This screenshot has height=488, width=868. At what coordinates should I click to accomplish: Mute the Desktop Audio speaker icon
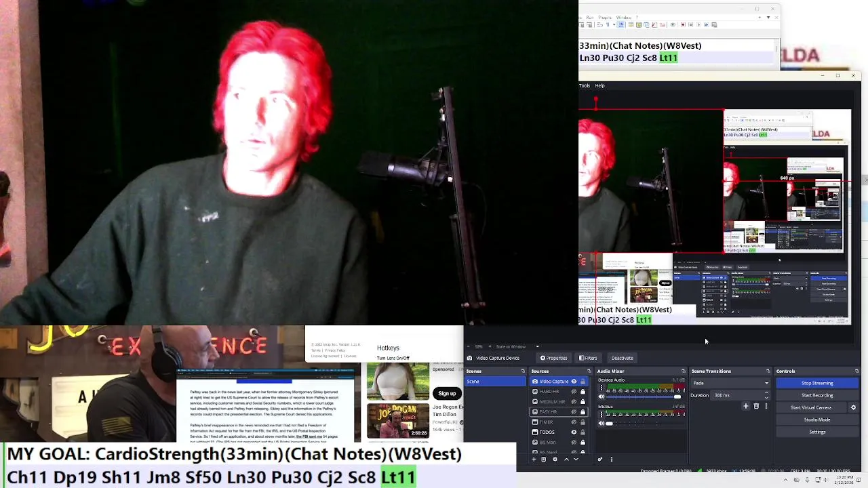601,396
